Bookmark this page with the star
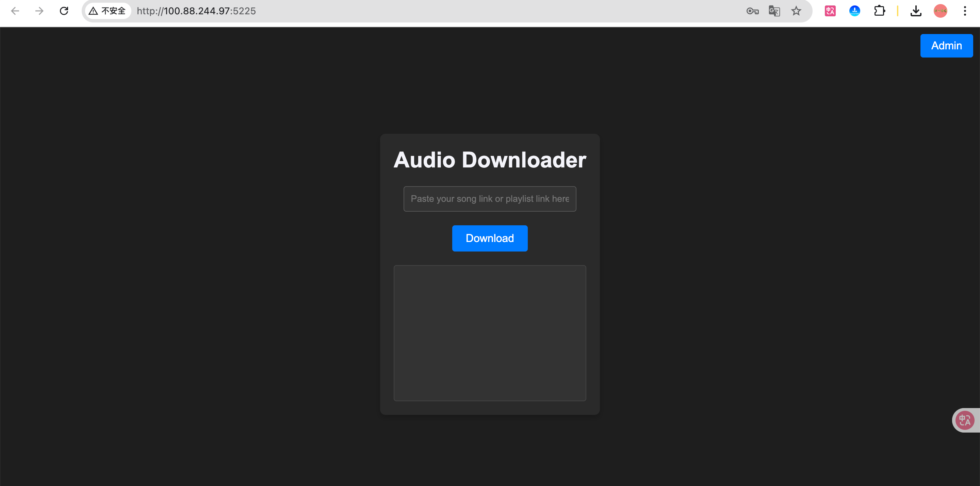Screen dimensions: 980x486 coord(796,11)
